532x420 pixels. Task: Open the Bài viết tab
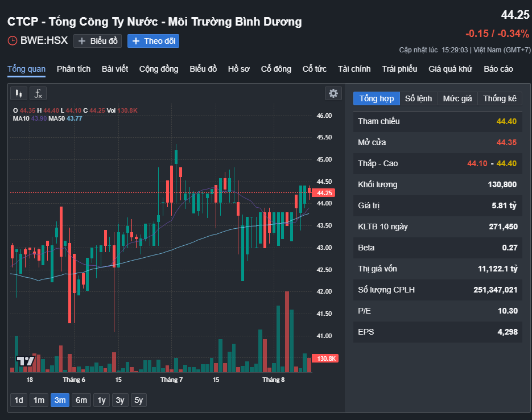[x=115, y=69]
